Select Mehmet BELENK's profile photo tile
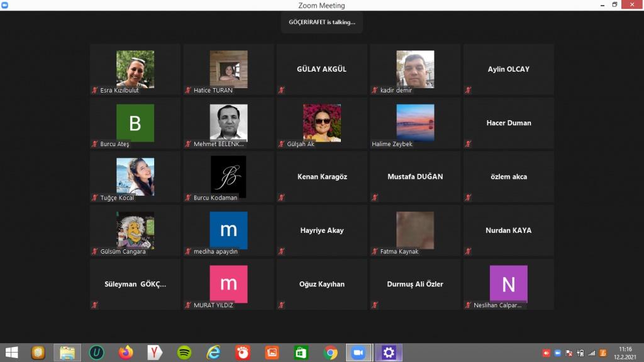Viewport: 644px width, 362px height. (x=228, y=123)
